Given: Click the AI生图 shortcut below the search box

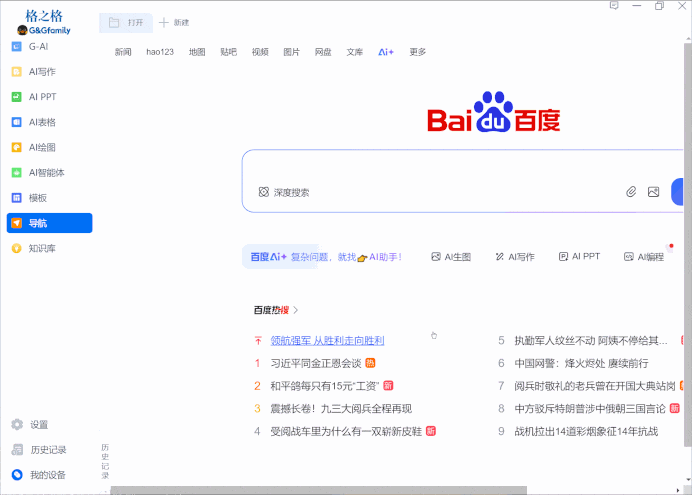Looking at the screenshot, I should [x=450, y=257].
